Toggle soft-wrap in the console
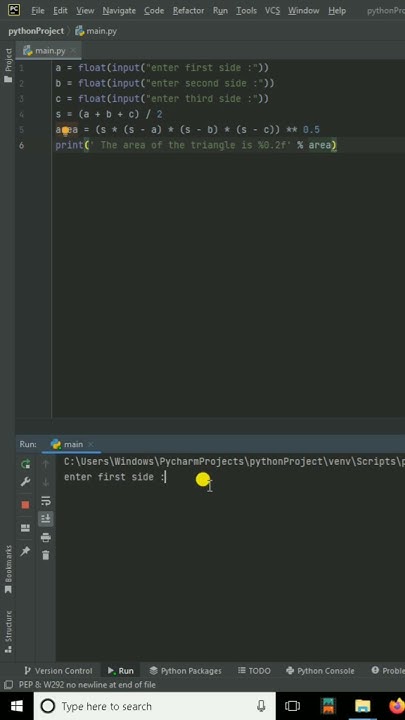 click(x=45, y=501)
